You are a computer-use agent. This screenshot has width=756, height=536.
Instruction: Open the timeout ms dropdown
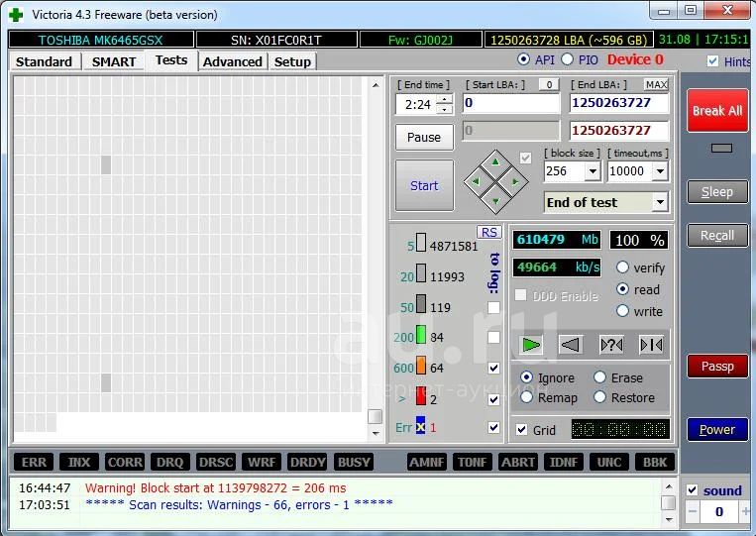(660, 171)
